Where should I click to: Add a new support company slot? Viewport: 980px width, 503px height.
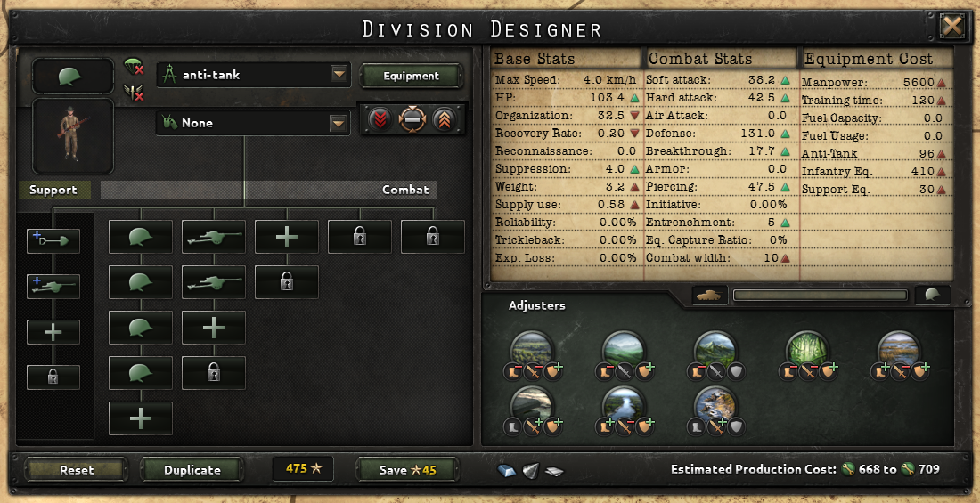53,332
